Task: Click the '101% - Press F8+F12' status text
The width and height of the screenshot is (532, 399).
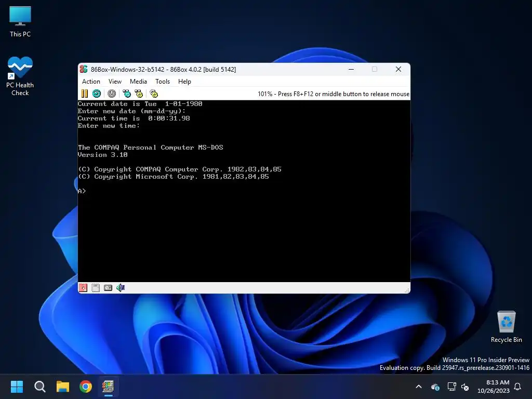Action: [x=334, y=94]
